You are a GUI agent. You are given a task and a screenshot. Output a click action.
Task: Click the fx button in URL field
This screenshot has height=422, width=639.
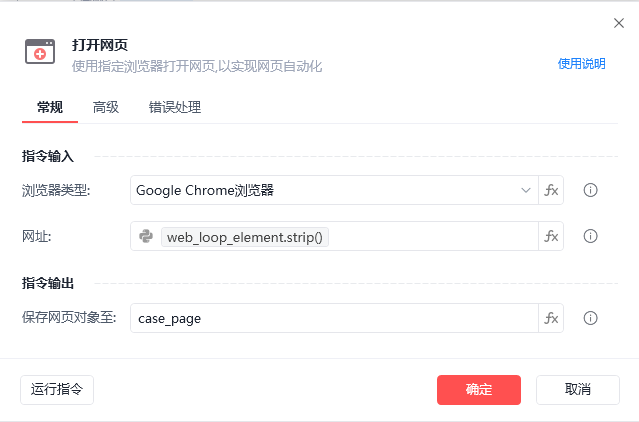pos(551,236)
